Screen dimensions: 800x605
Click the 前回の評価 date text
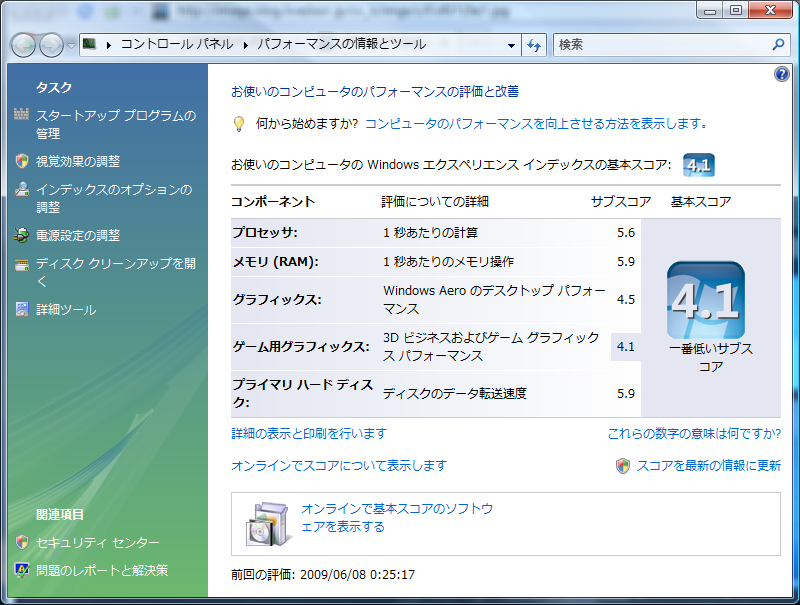[x=323, y=574]
